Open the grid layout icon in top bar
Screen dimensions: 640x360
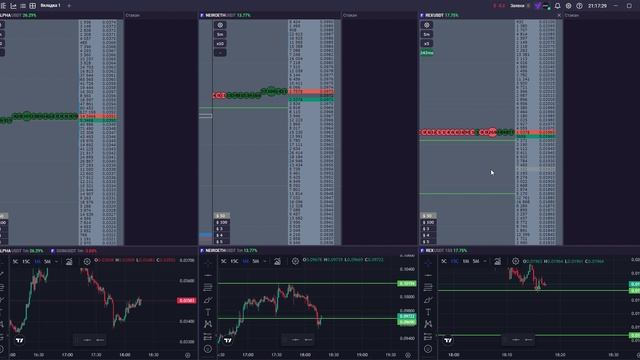tap(33, 6)
